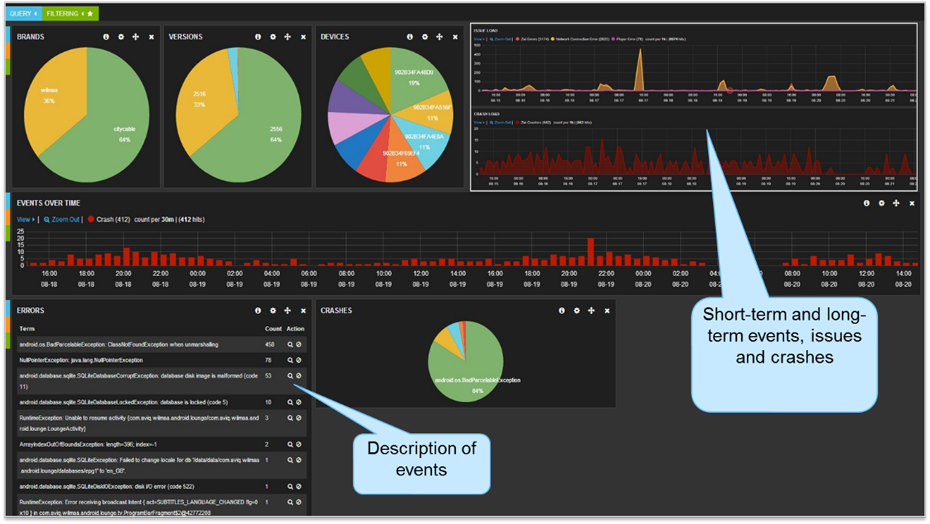The height and width of the screenshot is (524, 930).
Task: Exclude the SQLiteDiskIOException row with ban icon
Action: click(x=299, y=487)
